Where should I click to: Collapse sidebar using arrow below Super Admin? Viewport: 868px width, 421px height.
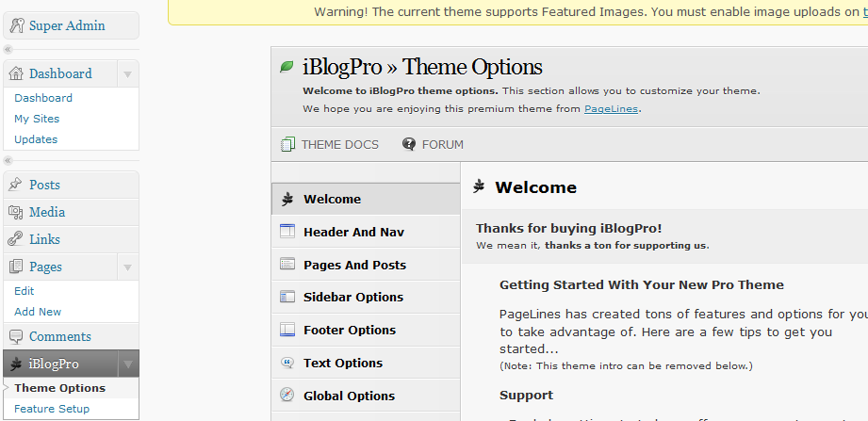pos(8,50)
